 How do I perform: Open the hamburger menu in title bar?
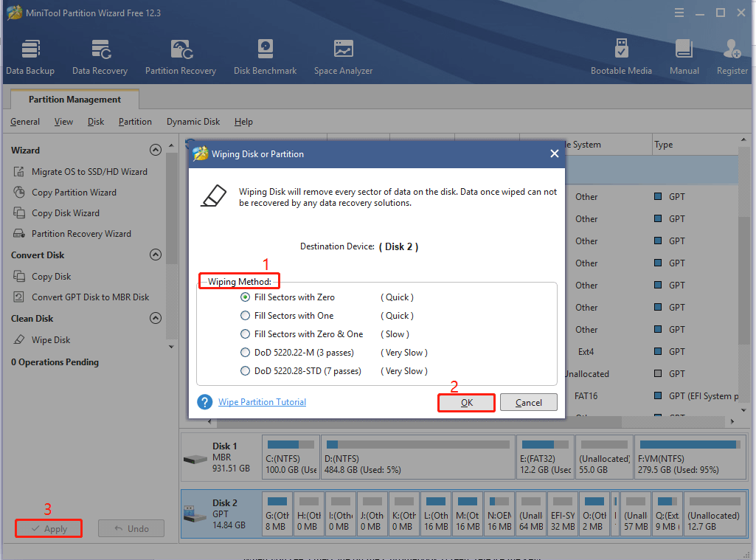click(x=679, y=13)
